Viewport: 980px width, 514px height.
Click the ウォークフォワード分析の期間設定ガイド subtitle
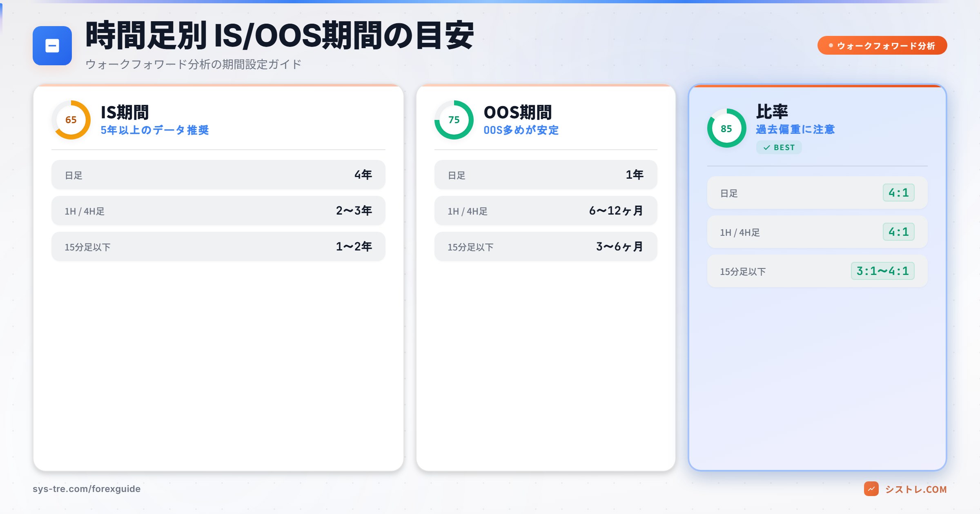[x=194, y=64]
